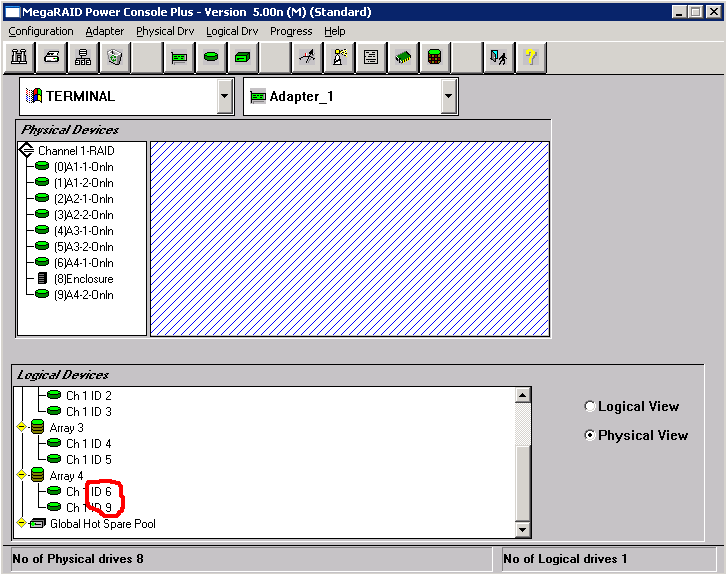Click the binoculars icon in the toolbar
Image resolution: width=726 pixels, height=574 pixels.
click(19, 58)
